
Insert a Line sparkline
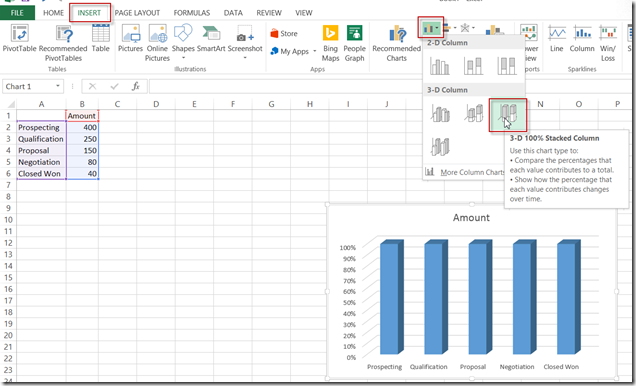[557, 38]
